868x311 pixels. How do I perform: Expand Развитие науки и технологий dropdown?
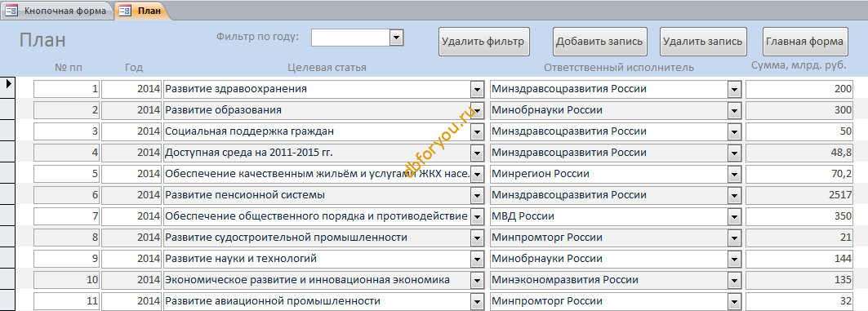tap(477, 259)
